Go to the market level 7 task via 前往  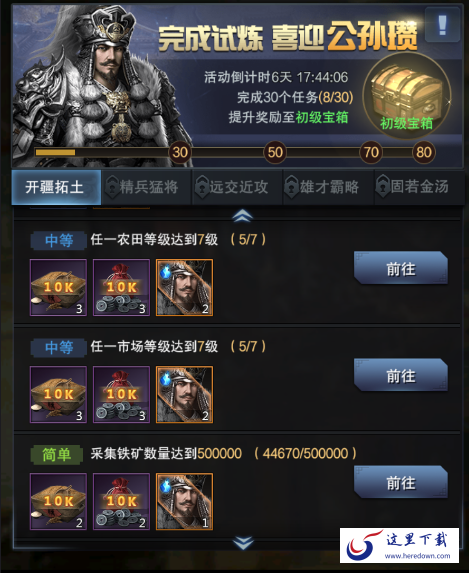click(401, 375)
